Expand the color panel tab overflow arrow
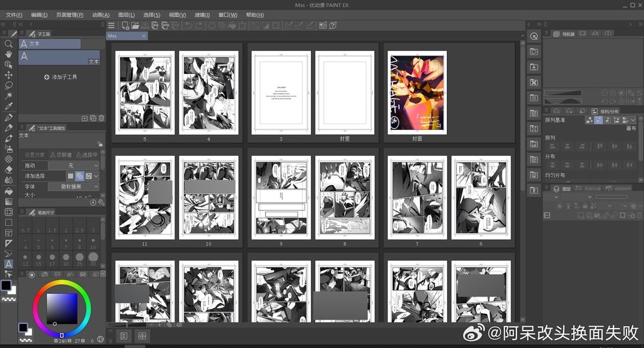 click(x=102, y=274)
